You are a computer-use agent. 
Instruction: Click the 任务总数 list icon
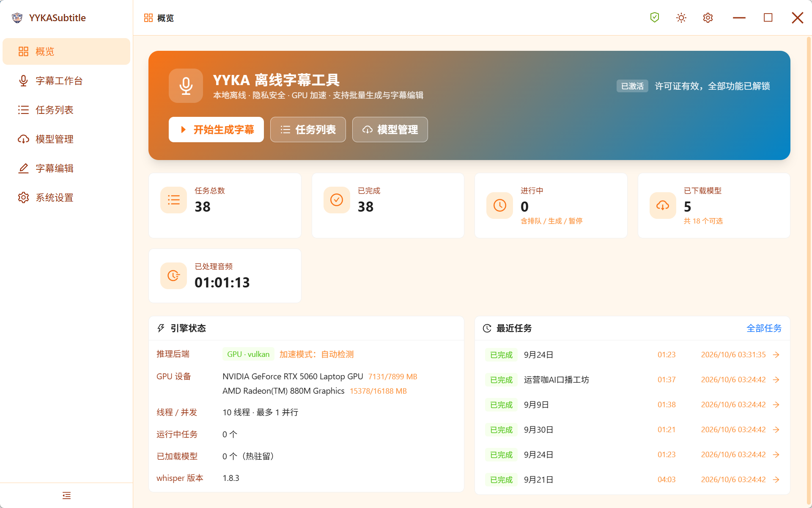point(173,200)
